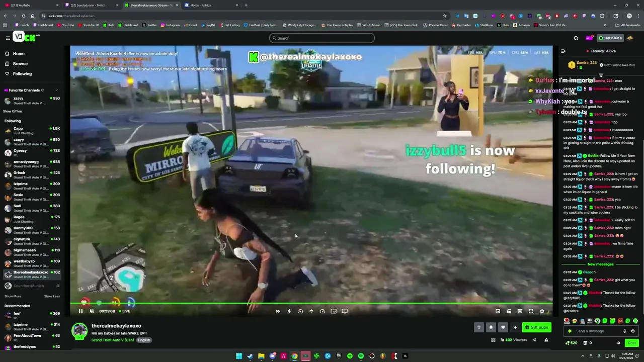Click the monitor screen player icon

345,311
